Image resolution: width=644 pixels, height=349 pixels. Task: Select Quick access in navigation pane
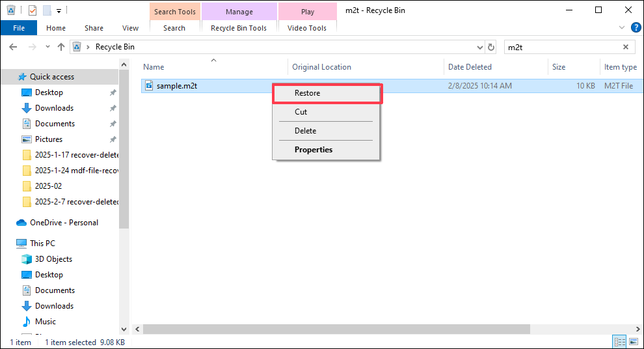[52, 77]
